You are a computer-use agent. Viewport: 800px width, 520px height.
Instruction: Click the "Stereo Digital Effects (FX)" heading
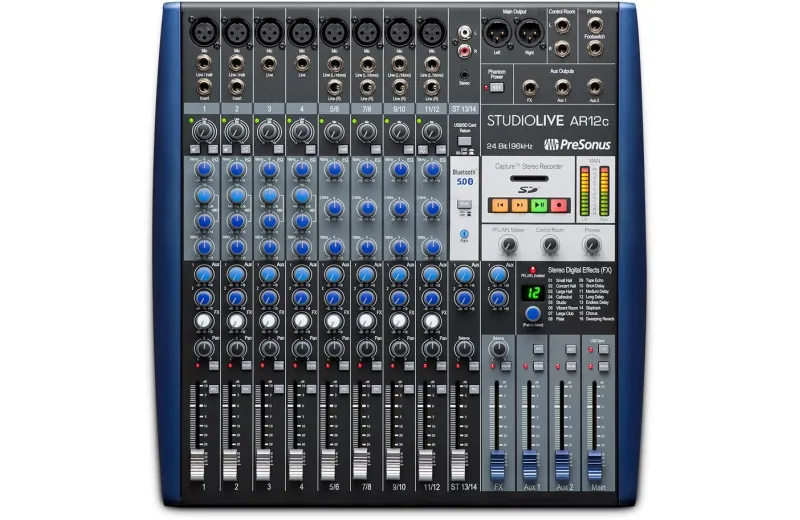coord(580,270)
